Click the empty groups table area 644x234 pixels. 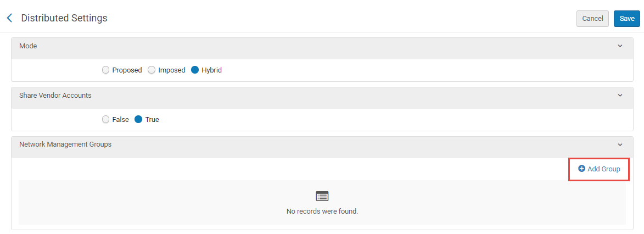click(x=165, y=202)
